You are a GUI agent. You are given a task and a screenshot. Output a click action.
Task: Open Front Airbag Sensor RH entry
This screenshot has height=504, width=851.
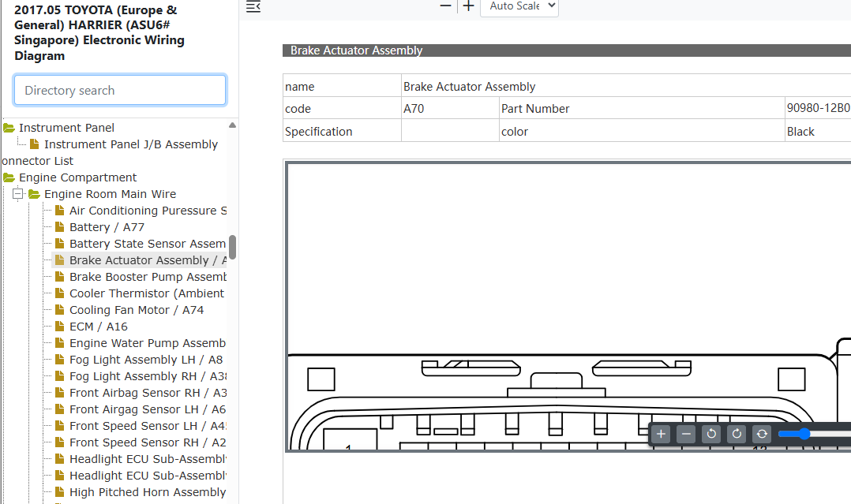(x=148, y=393)
